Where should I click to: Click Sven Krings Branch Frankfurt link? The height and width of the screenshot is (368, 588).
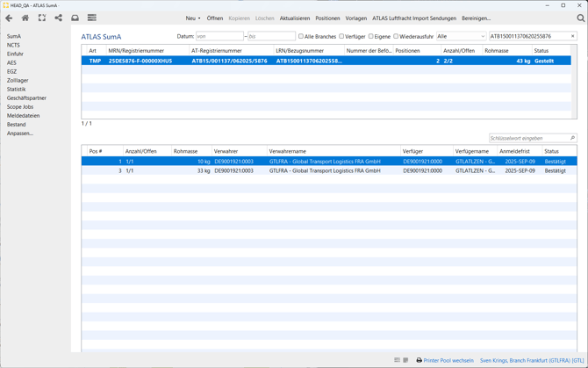point(532,360)
